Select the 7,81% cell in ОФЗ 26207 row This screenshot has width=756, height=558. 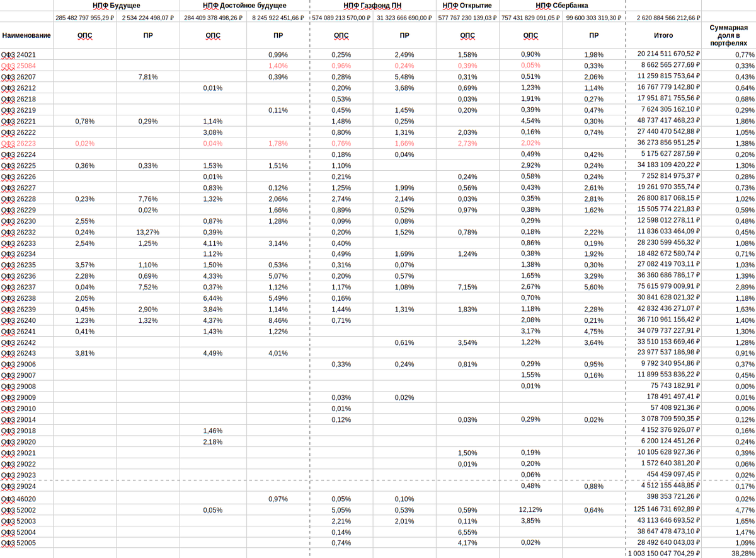[x=148, y=77]
